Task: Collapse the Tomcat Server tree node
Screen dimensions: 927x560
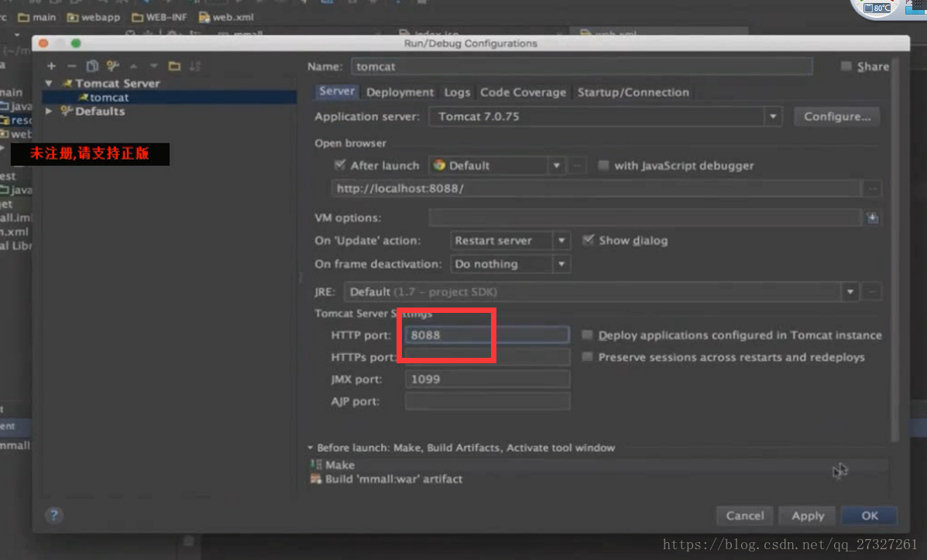Action: tap(49, 84)
